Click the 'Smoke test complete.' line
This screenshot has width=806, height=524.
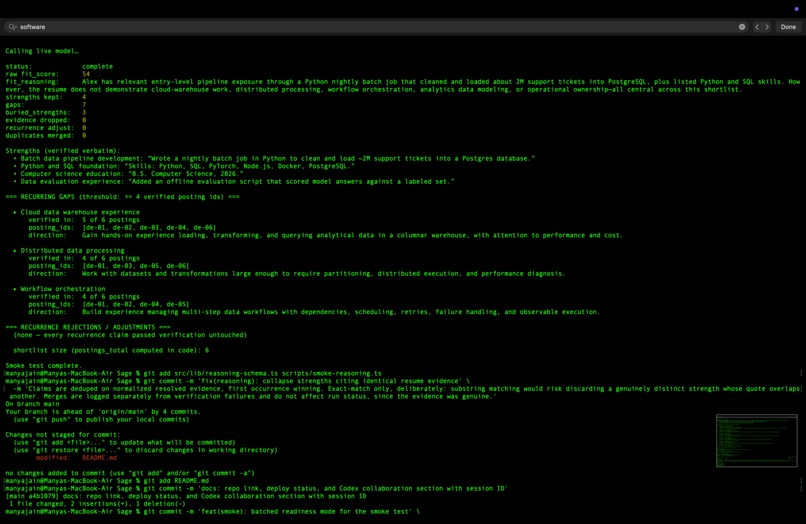43,366
